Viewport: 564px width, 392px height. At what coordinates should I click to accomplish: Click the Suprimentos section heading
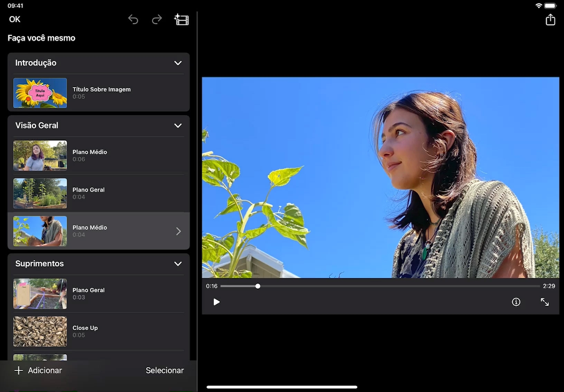click(39, 263)
